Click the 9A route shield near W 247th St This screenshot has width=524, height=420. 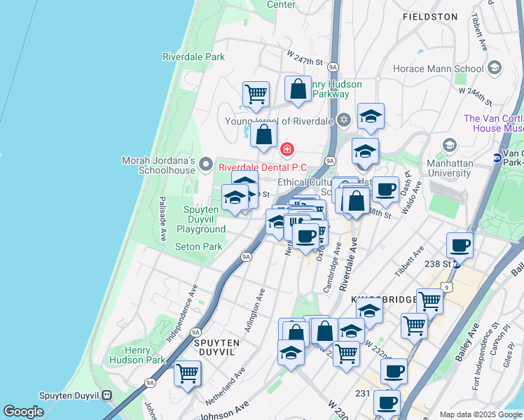tap(333, 67)
